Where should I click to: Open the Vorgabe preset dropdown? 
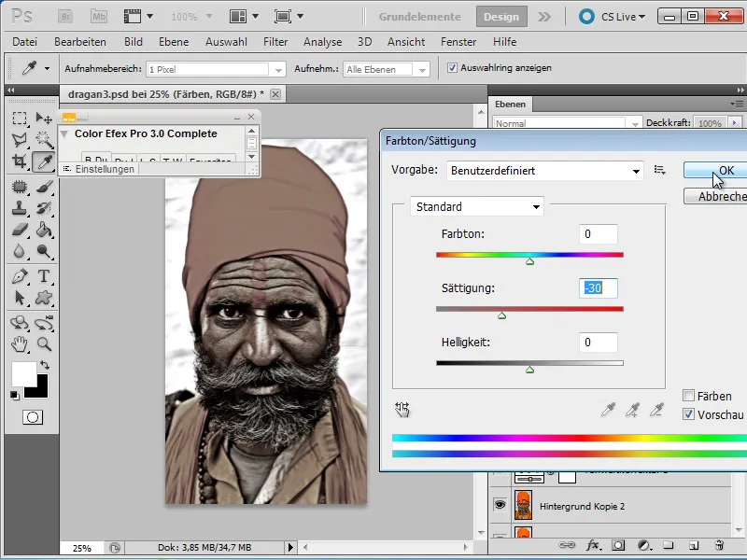coord(544,171)
